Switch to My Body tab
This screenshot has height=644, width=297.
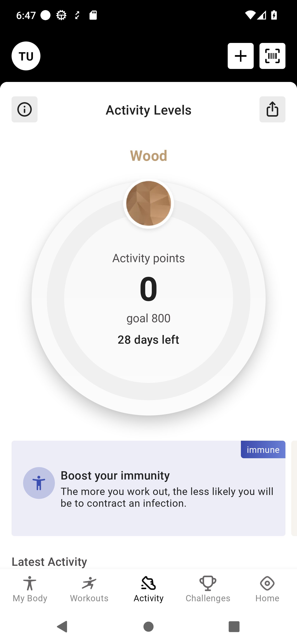[x=30, y=589]
